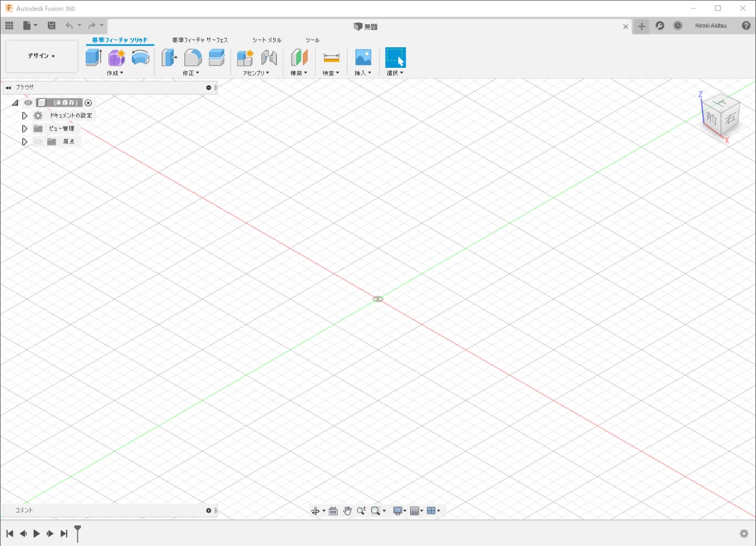Select the Fillet tool icon
Image resolution: width=756 pixels, height=546 pixels.
tap(192, 57)
